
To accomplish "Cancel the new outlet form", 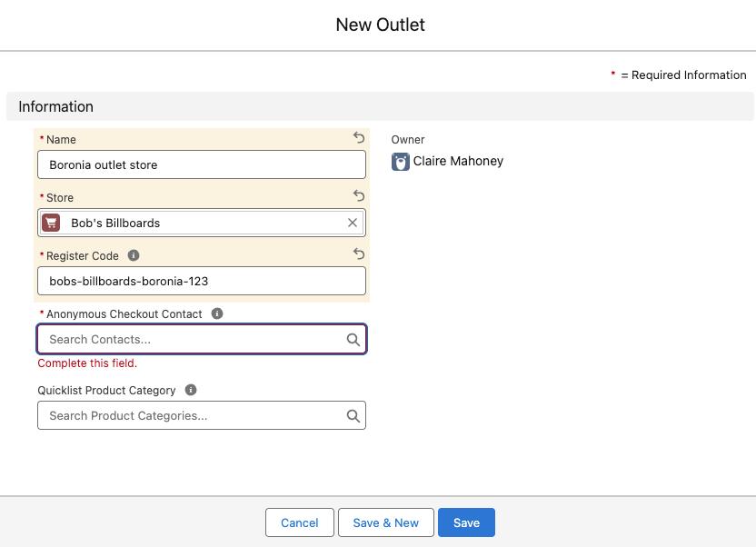I will coord(299,522).
